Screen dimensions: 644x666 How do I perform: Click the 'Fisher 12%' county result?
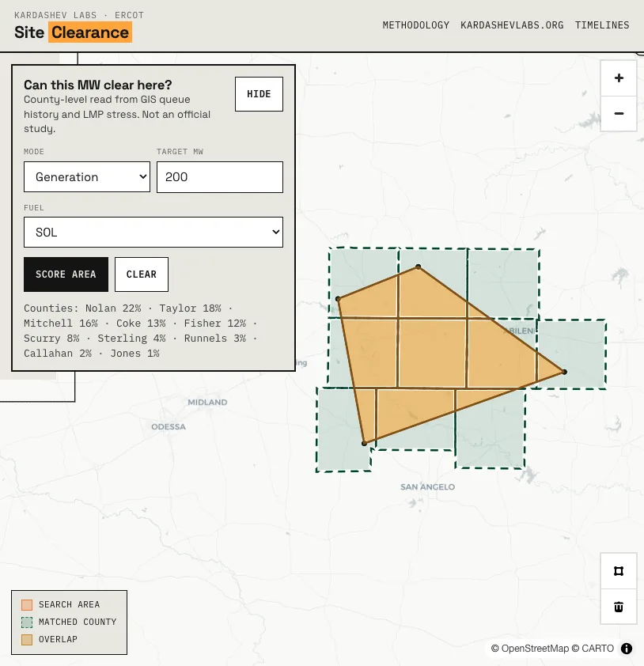tap(215, 324)
